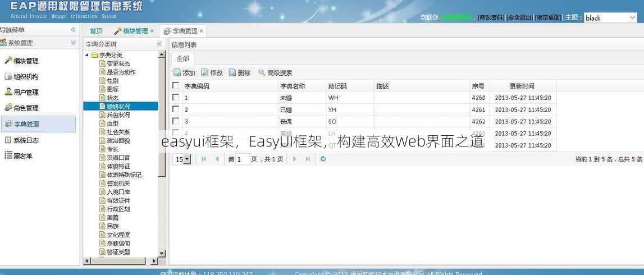Select the 政治面貌 tree node
This screenshot has height=275, width=644.
118,140
